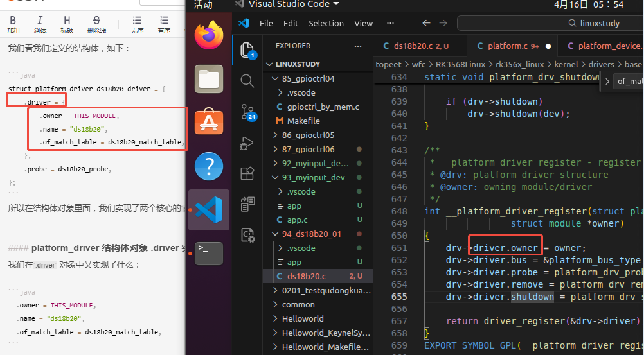Expand the Helloworld_KeynelSy... folder
Screen dimensions: 644x355
pyautogui.click(x=318, y=333)
